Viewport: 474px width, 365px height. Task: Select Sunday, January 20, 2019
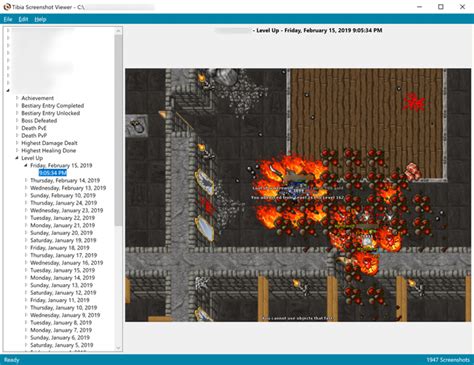62,233
